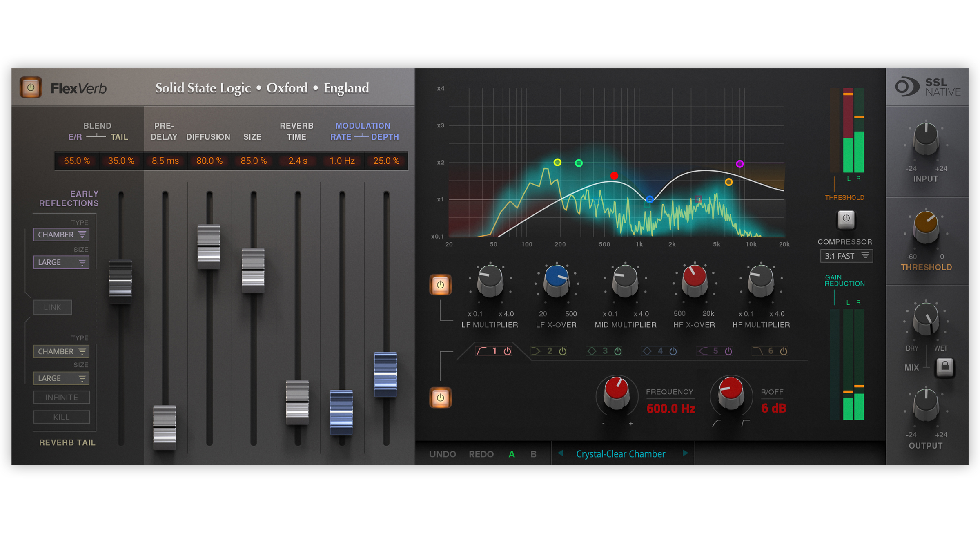
Task: Click the Pre-Delay fader handle
Action: click(165, 427)
